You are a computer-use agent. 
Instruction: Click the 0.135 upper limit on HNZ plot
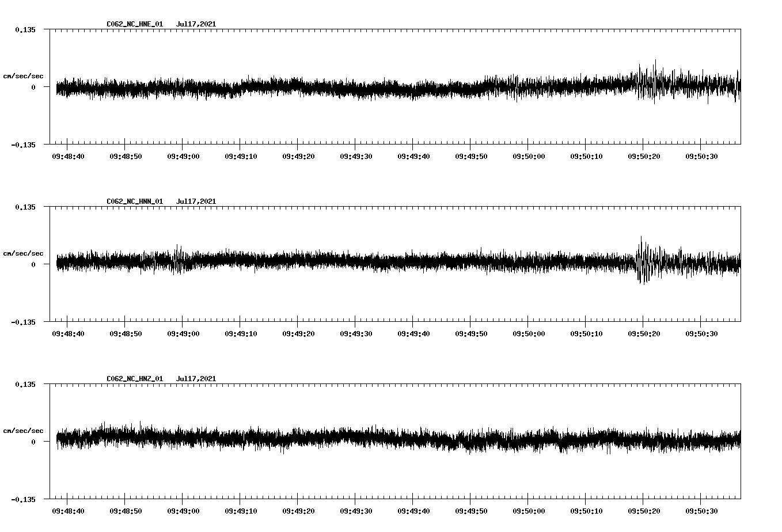coord(25,384)
